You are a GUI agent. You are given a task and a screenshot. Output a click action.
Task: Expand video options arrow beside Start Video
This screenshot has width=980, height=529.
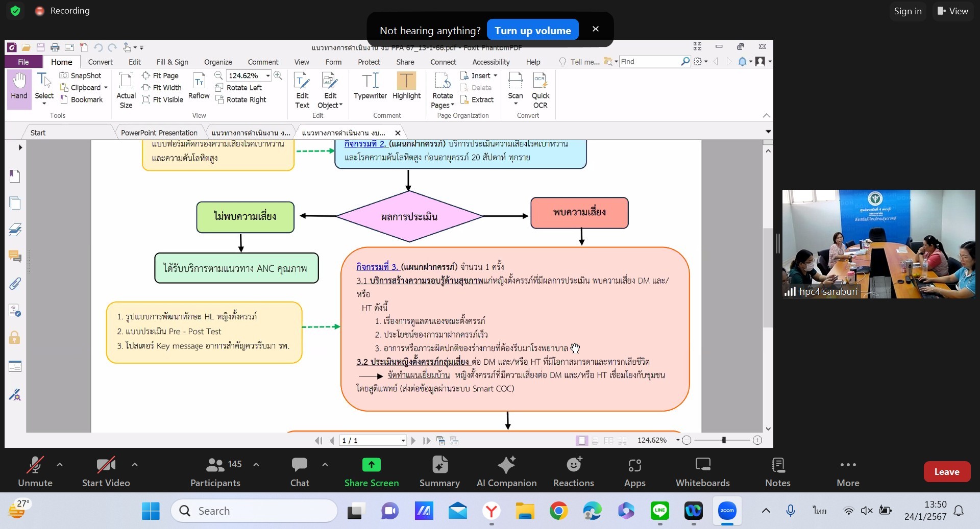click(135, 465)
